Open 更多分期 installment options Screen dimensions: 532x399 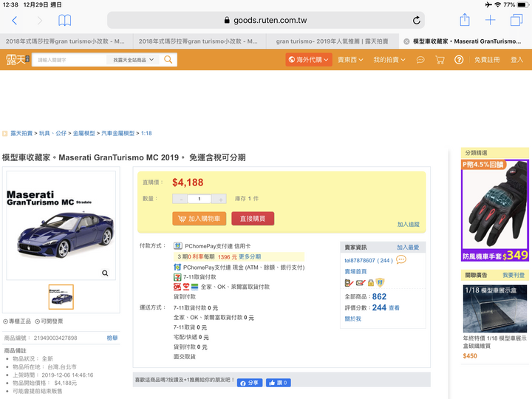pos(250,257)
